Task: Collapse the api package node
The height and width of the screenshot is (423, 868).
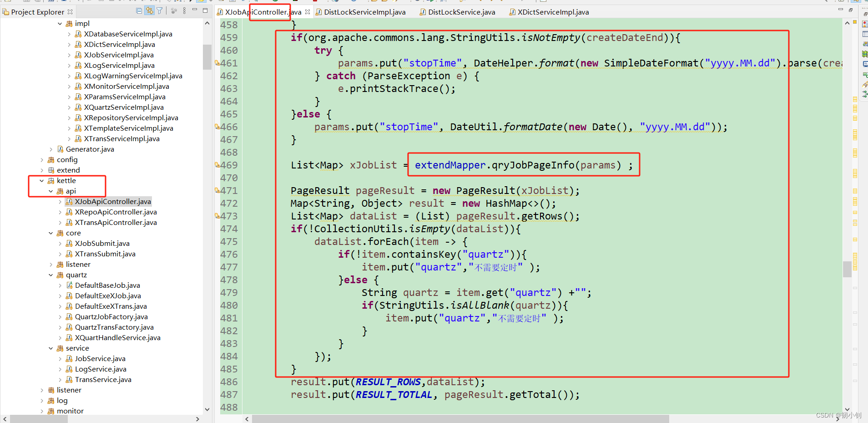Action: coord(50,191)
